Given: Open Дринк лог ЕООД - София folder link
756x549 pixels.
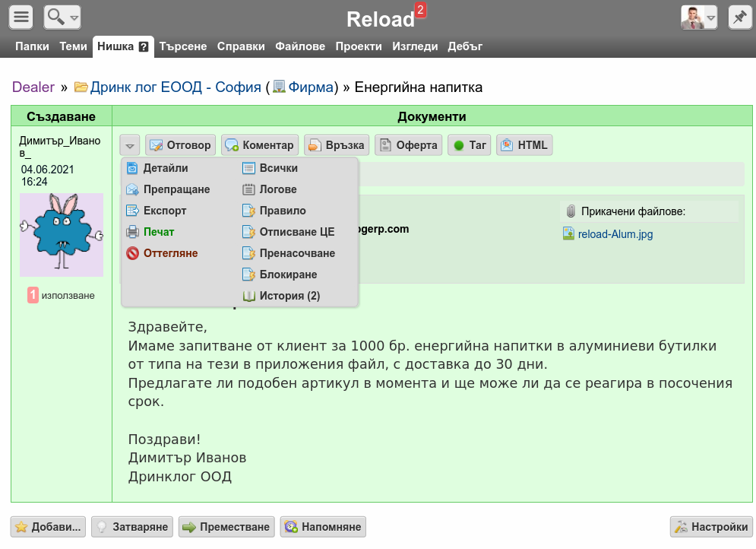Looking at the screenshot, I should tap(175, 87).
